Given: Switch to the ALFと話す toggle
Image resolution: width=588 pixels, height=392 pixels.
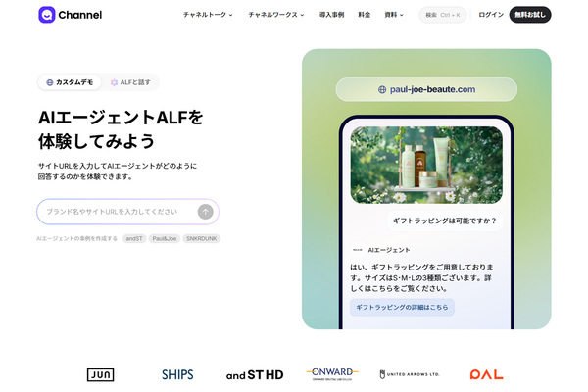Looking at the screenshot, I should (130, 82).
